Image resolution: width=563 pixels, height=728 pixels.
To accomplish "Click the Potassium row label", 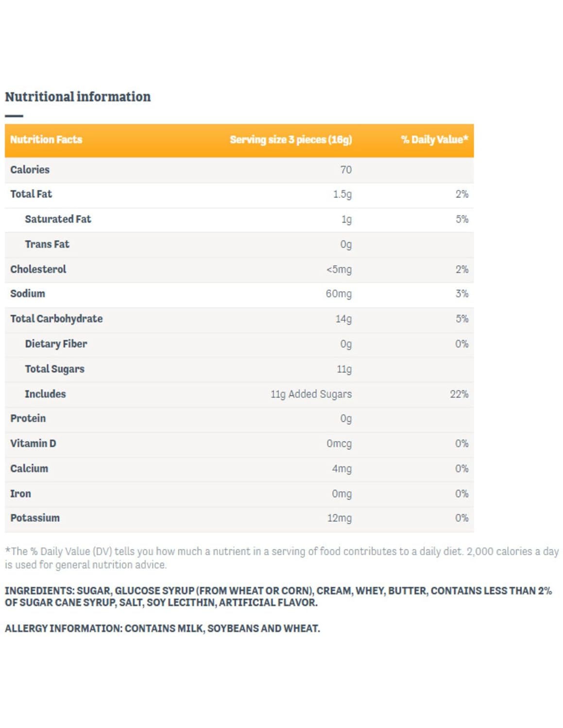I will (x=35, y=518).
